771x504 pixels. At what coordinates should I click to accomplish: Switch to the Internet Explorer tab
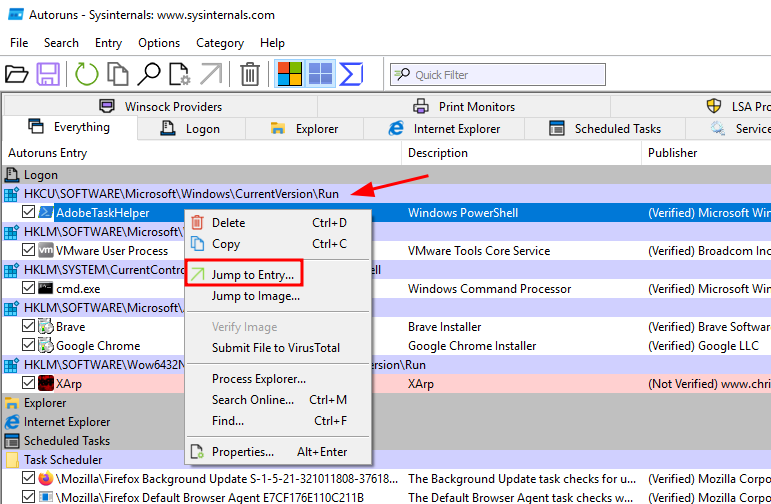444,129
